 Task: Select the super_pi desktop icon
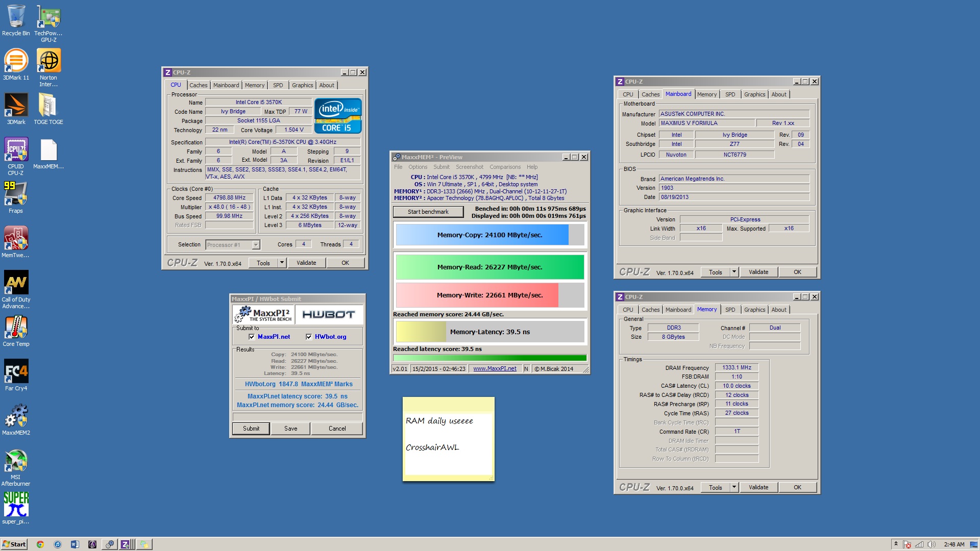tap(16, 508)
